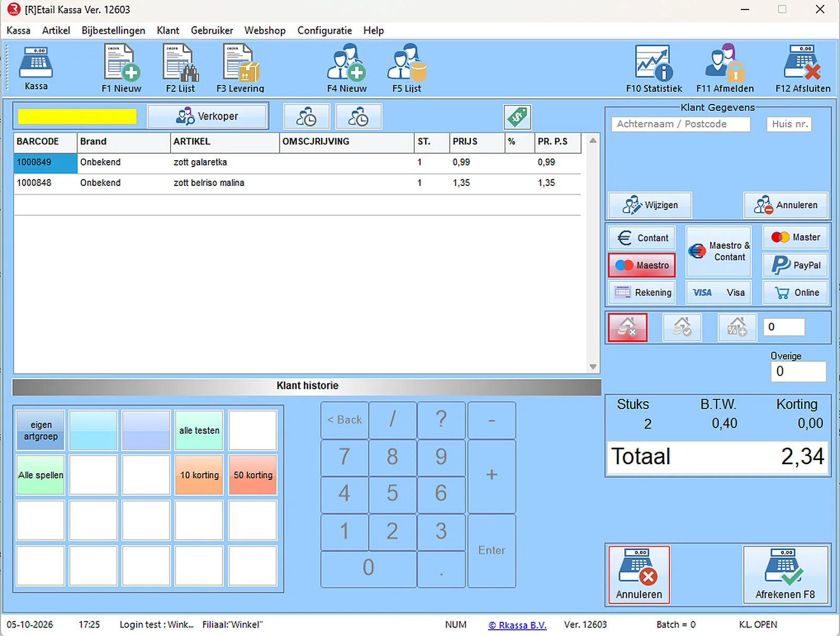The height and width of the screenshot is (636, 840).
Task: Click the Achternaam / Postcode field
Action: (681, 124)
